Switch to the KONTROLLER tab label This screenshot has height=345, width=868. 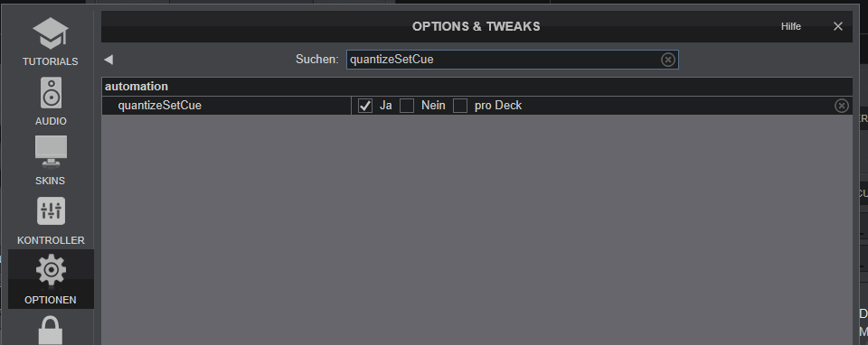click(x=51, y=240)
